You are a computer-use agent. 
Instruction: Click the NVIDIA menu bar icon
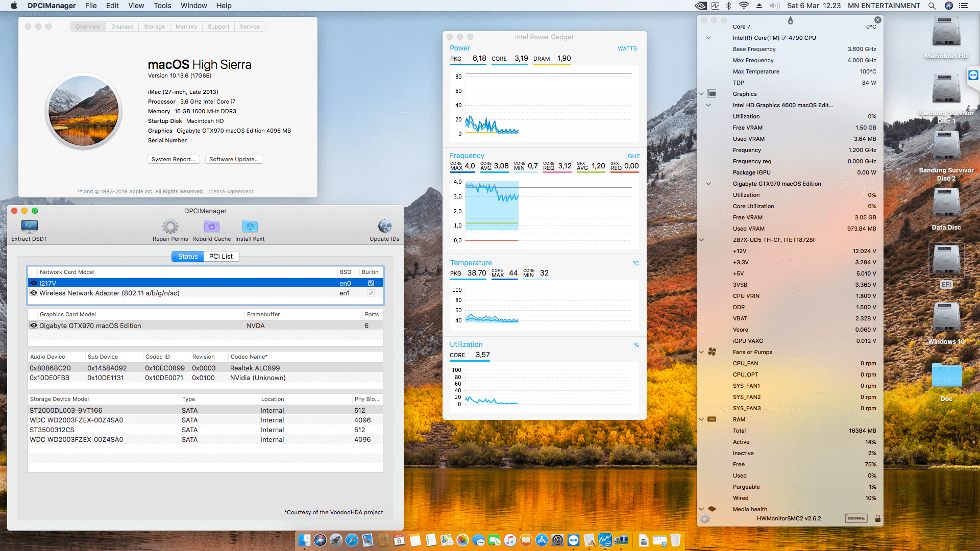pos(701,6)
